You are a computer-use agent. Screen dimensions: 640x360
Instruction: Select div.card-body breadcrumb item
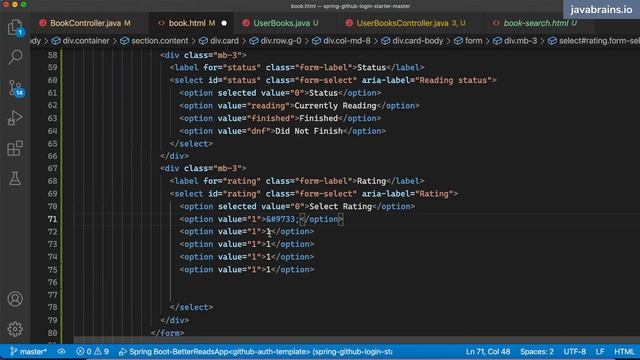coord(412,41)
